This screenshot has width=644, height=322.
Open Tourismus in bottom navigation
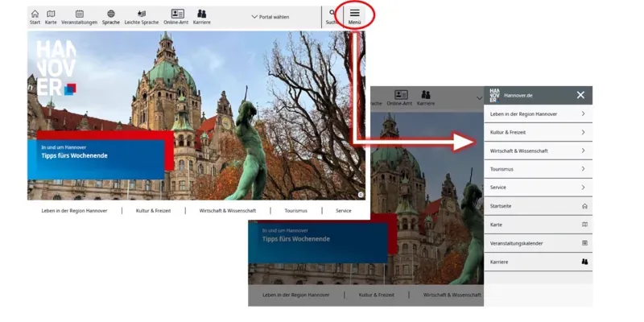tap(295, 211)
